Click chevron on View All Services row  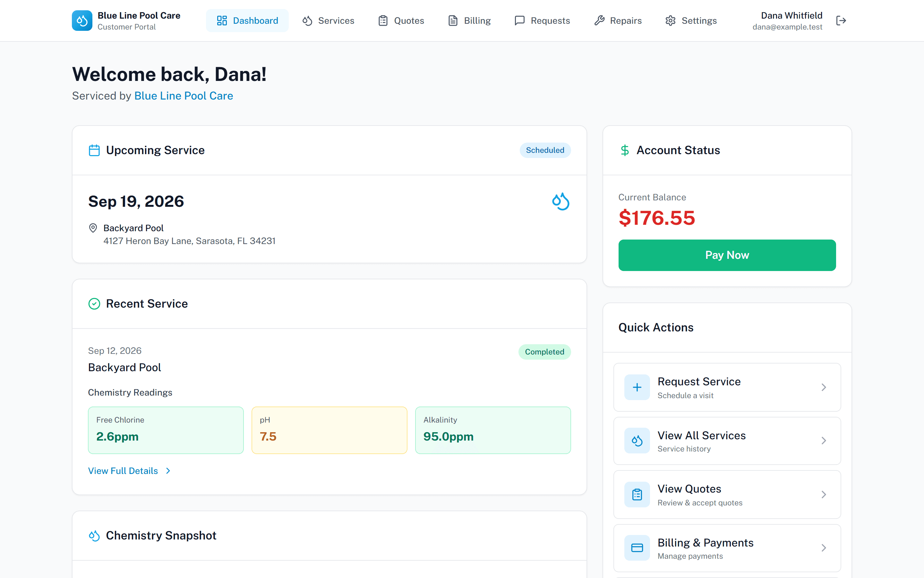click(824, 441)
